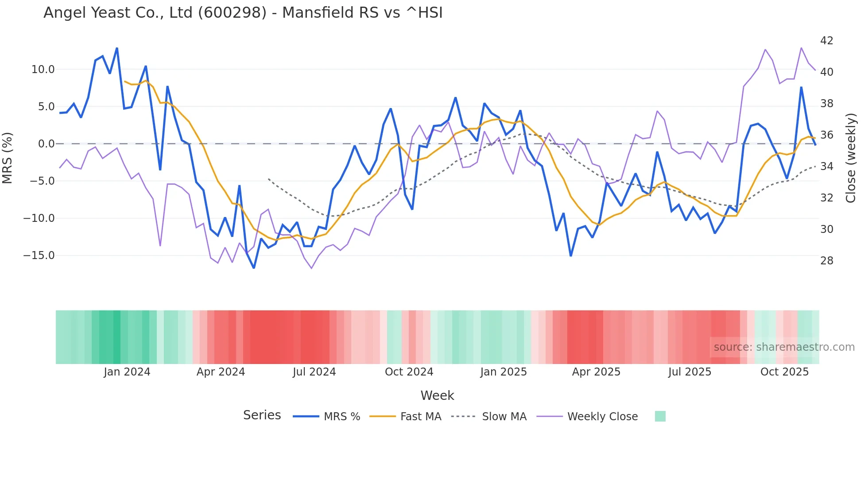Click the 40 tick on Close axis
The height and width of the screenshot is (488, 868).
click(827, 72)
